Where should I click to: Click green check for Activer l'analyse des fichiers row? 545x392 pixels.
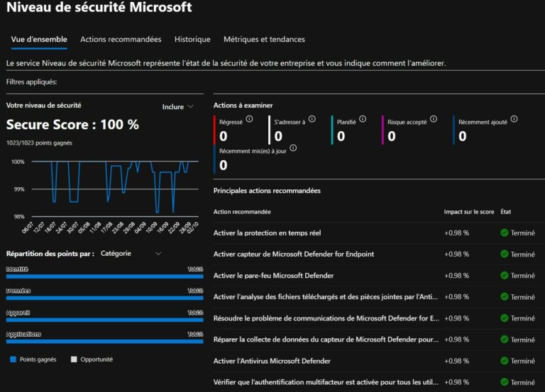[x=505, y=297]
